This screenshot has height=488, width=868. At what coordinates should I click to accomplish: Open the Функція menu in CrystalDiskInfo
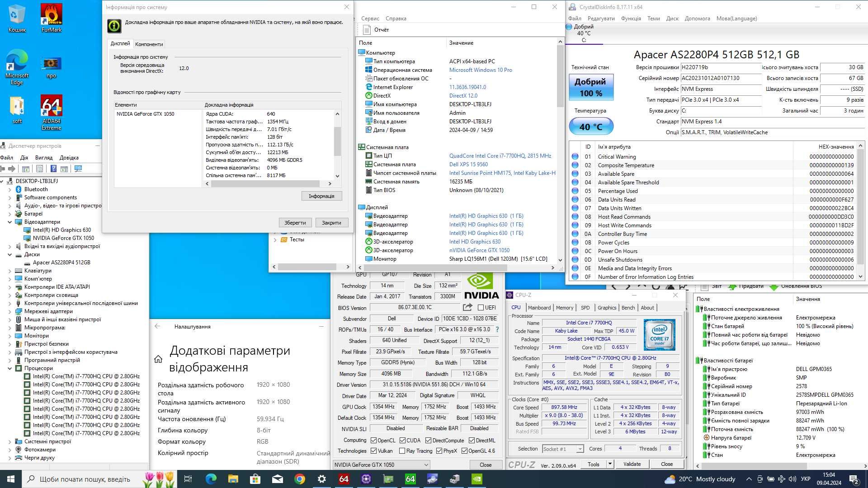coord(631,19)
